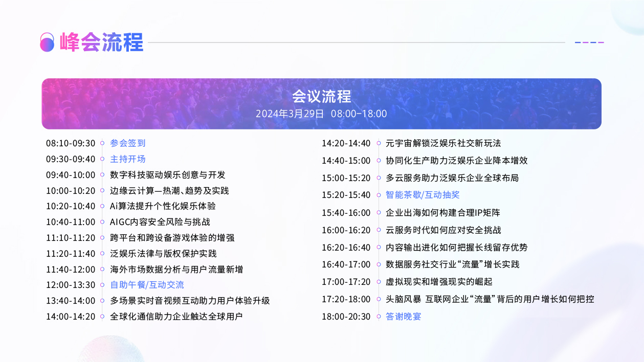Click the time 14:40-15:00
This screenshot has height=362, width=644.
(346, 161)
